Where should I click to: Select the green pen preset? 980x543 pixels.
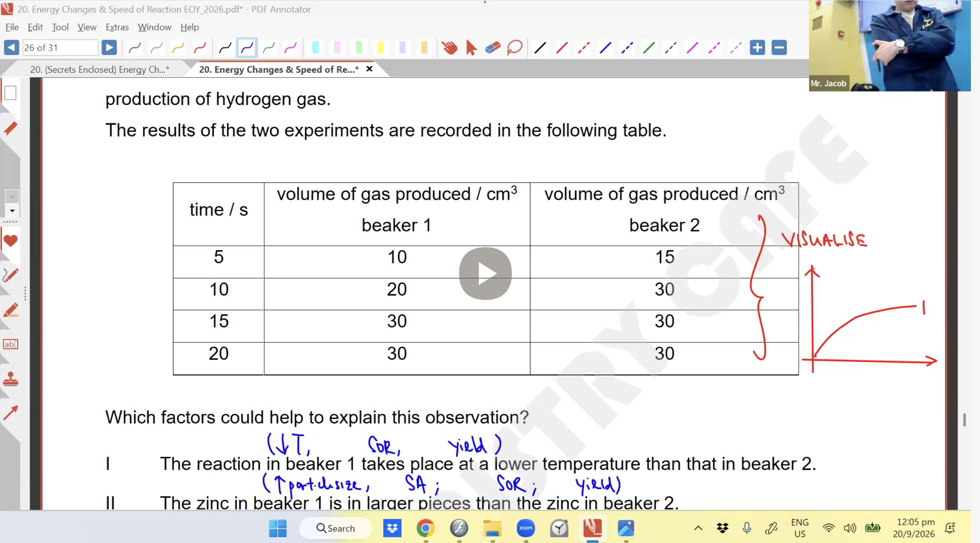(x=269, y=48)
